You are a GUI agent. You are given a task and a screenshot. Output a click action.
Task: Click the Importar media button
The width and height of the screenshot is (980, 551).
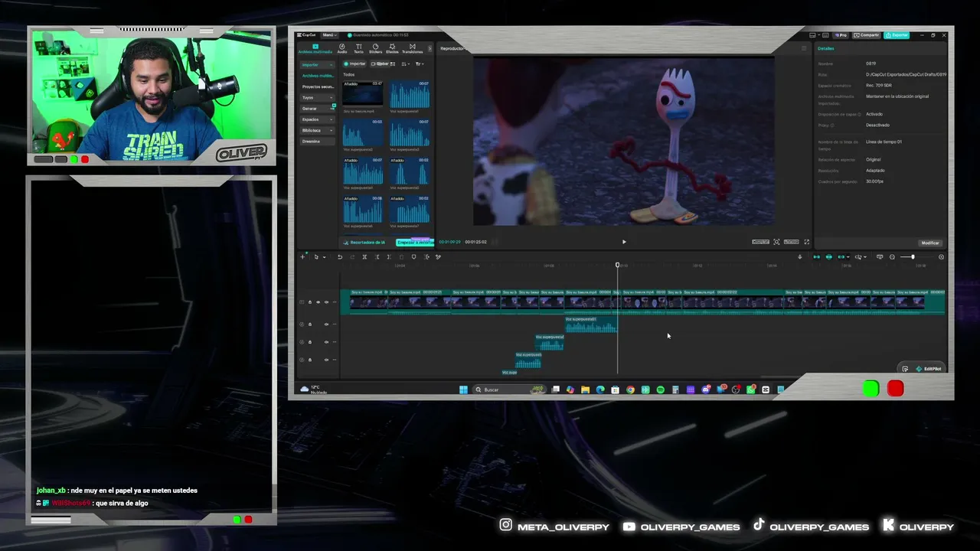355,64
